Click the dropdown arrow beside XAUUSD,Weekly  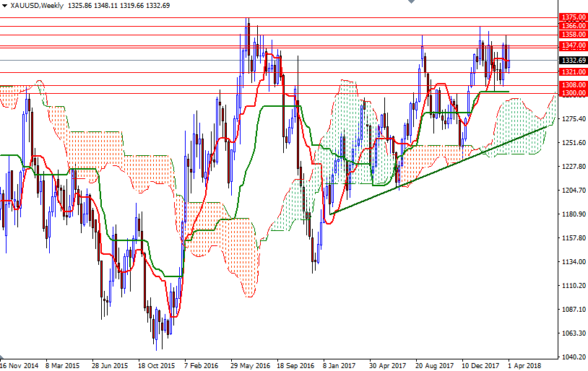pyautogui.click(x=4, y=5)
